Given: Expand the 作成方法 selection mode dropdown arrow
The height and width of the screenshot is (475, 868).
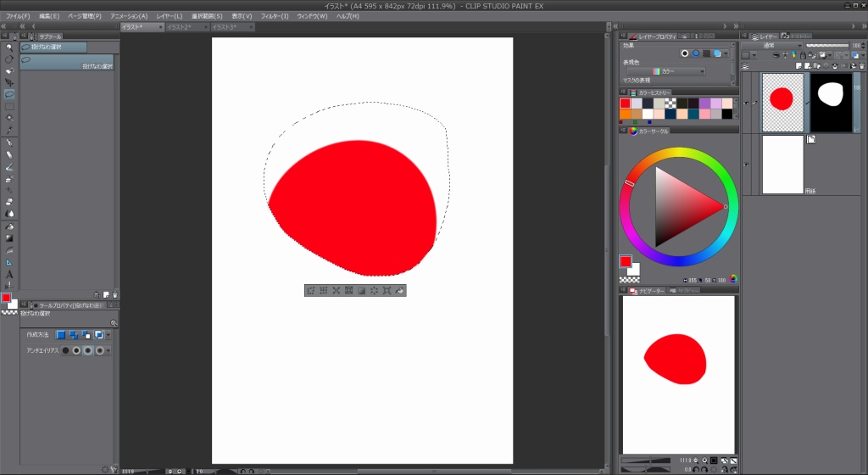Looking at the screenshot, I should click(x=108, y=335).
